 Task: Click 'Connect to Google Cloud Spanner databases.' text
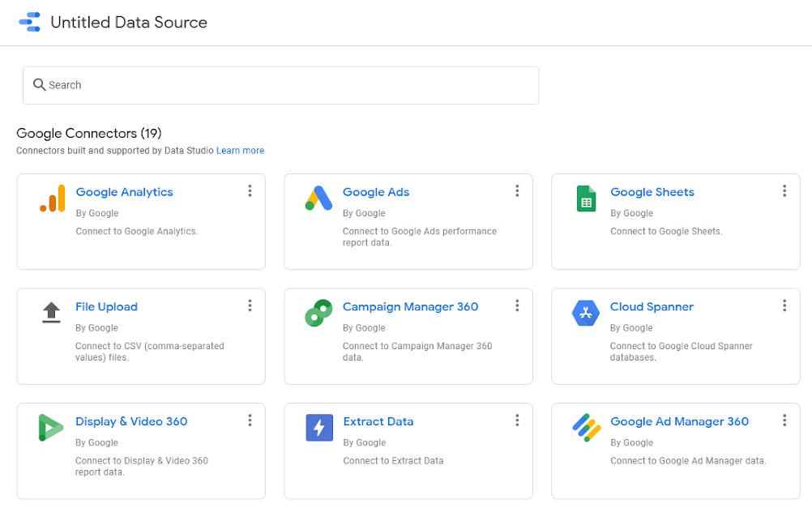pos(681,352)
